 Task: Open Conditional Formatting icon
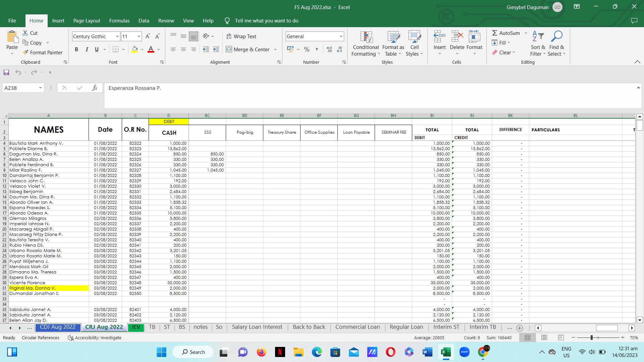pyautogui.click(x=366, y=38)
